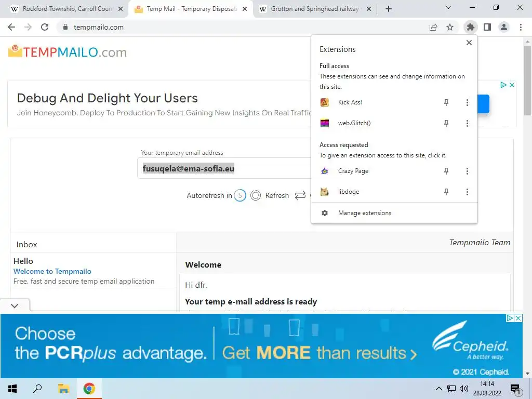Open more options for libdoge
This screenshot has width=532, height=399.
[x=467, y=192]
